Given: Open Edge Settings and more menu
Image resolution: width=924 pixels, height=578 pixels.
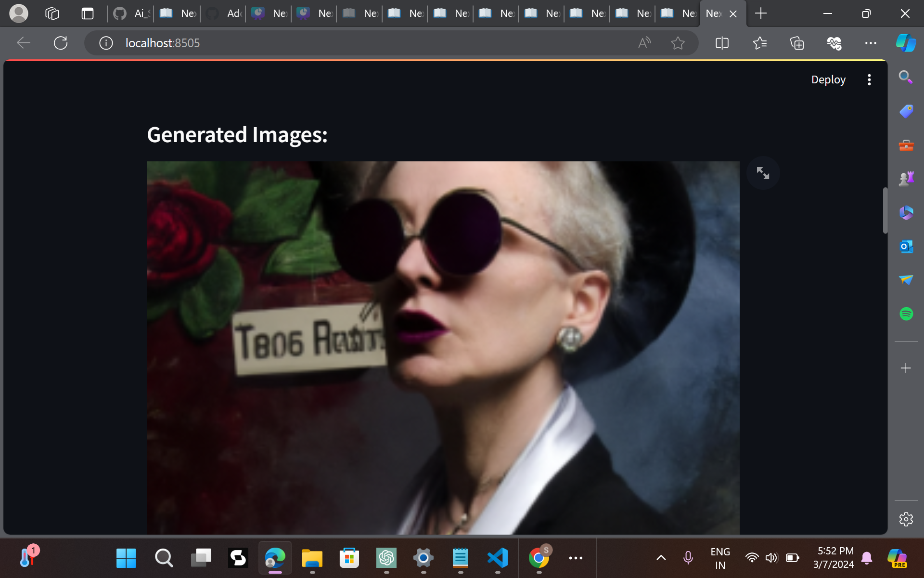Looking at the screenshot, I should tap(870, 43).
